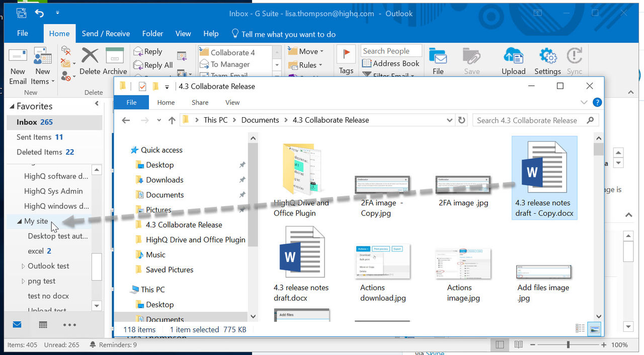Image resolution: width=644 pixels, height=355 pixels.
Task: Click Search People field in Outlook
Action: pos(392,51)
